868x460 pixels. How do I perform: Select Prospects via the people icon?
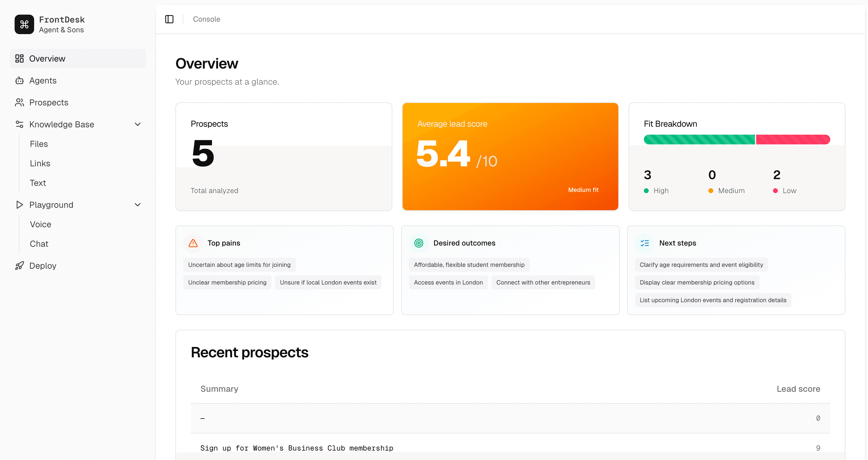tap(19, 102)
